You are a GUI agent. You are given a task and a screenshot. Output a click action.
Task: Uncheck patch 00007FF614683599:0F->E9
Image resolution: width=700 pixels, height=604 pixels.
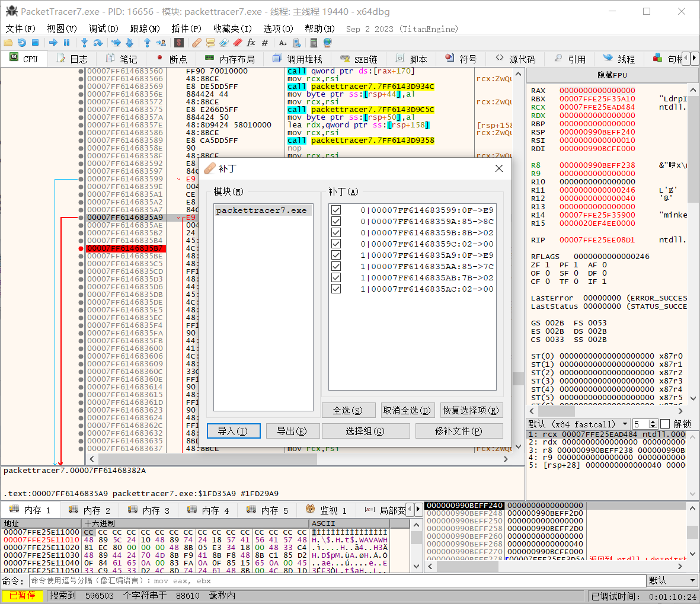point(336,210)
